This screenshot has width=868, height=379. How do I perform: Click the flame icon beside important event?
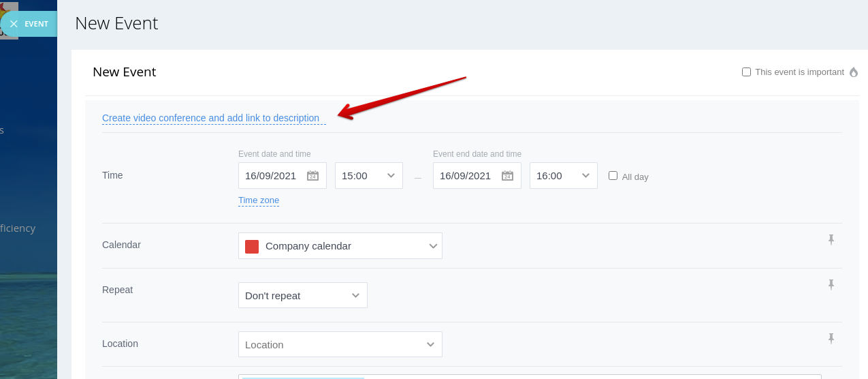coord(854,72)
